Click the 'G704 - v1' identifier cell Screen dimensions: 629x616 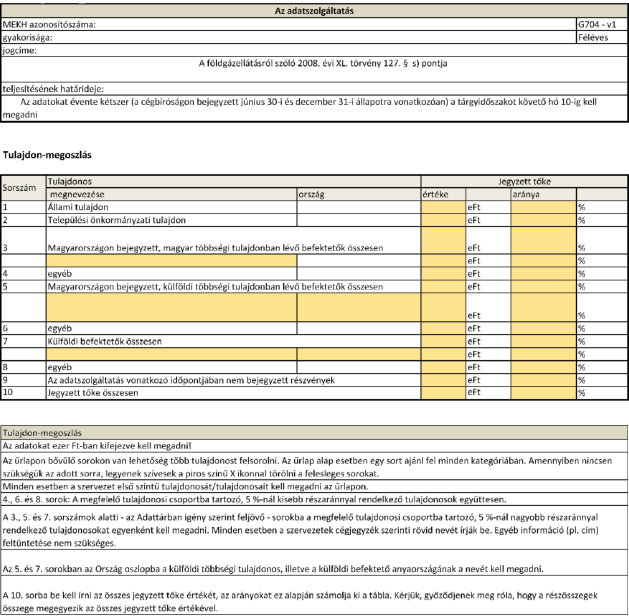(x=601, y=24)
